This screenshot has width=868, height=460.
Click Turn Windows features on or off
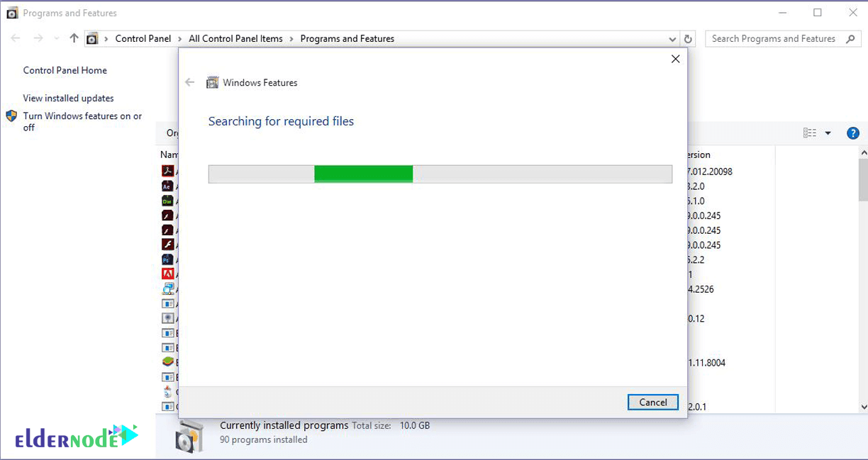[x=82, y=121]
